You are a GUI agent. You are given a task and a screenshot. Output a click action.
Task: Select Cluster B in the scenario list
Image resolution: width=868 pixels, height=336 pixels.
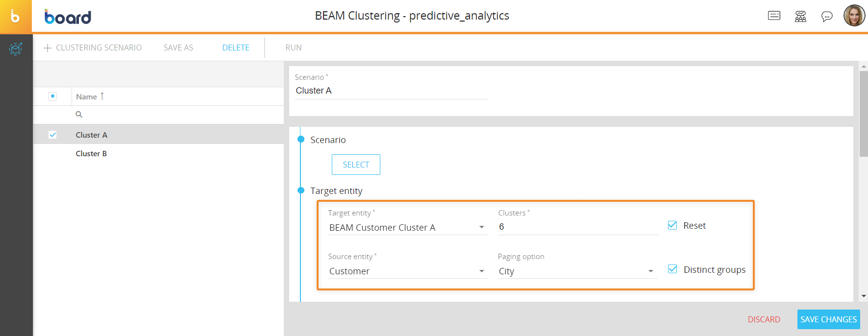pyautogui.click(x=91, y=154)
